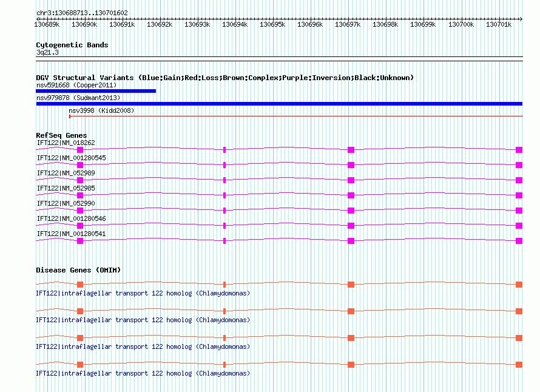Click the DGV Structural Variants track title
This screenshot has height=392, width=540.
[224, 78]
